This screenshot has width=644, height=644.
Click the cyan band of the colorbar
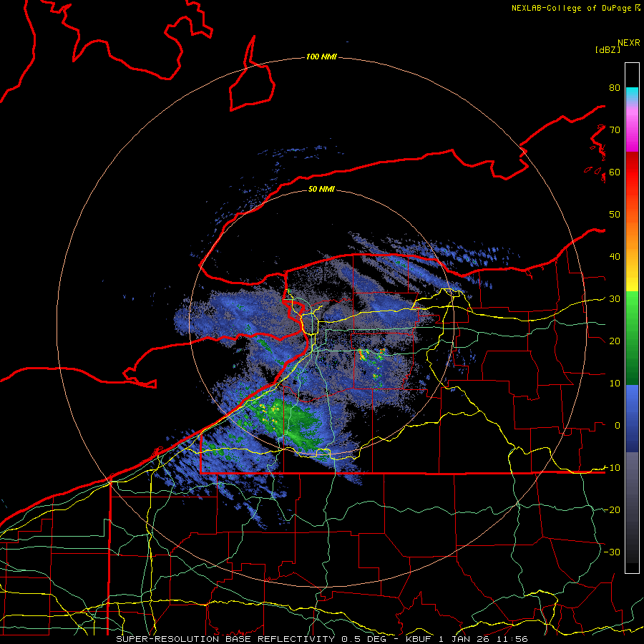pos(632,94)
